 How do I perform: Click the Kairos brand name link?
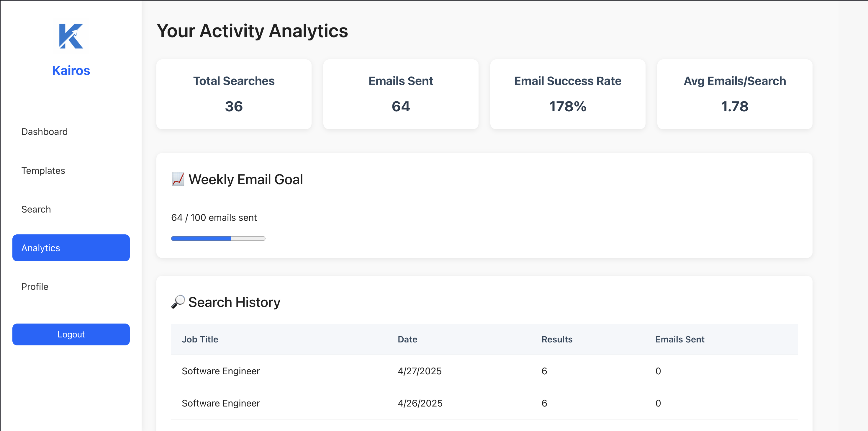[71, 71]
